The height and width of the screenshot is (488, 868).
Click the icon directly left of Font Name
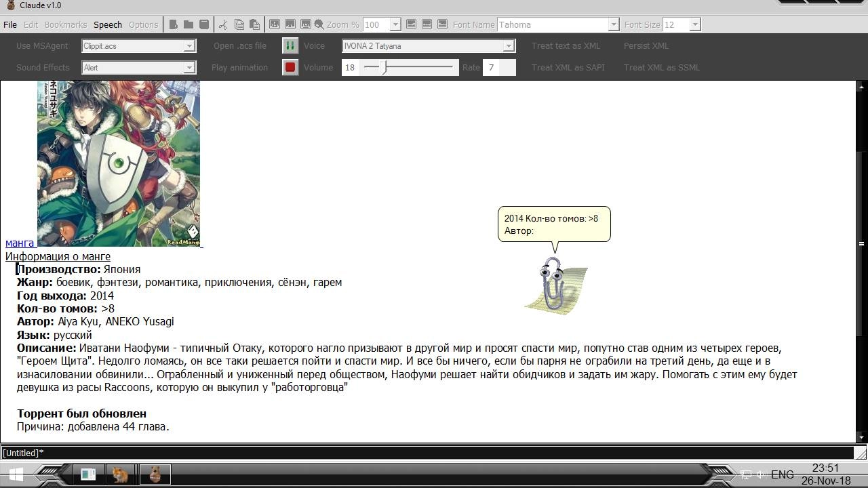point(442,24)
